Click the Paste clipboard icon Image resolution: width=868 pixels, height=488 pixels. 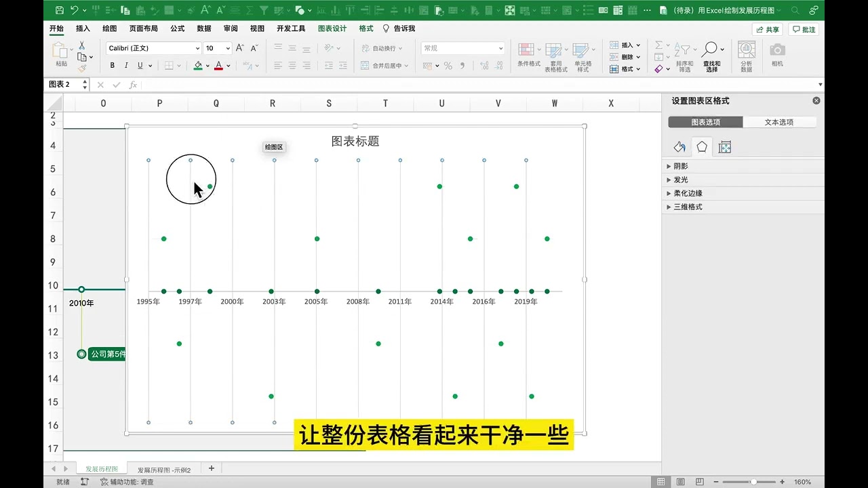(61, 51)
